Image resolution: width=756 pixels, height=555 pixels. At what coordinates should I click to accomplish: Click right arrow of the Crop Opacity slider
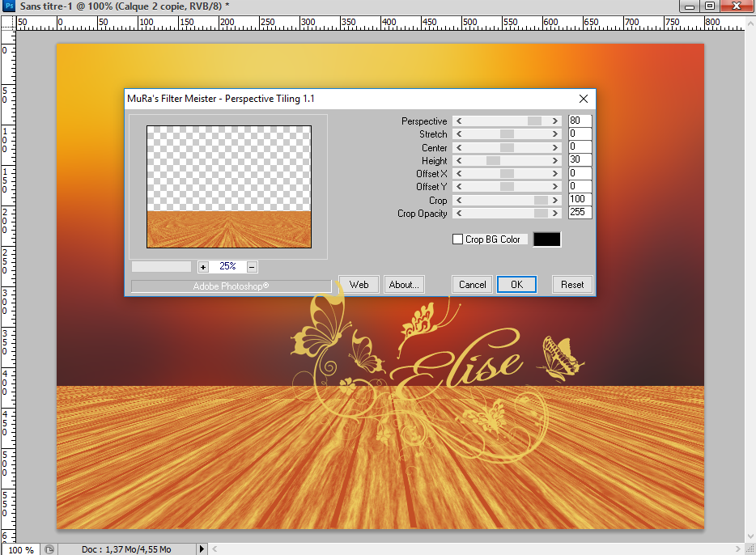pos(555,214)
